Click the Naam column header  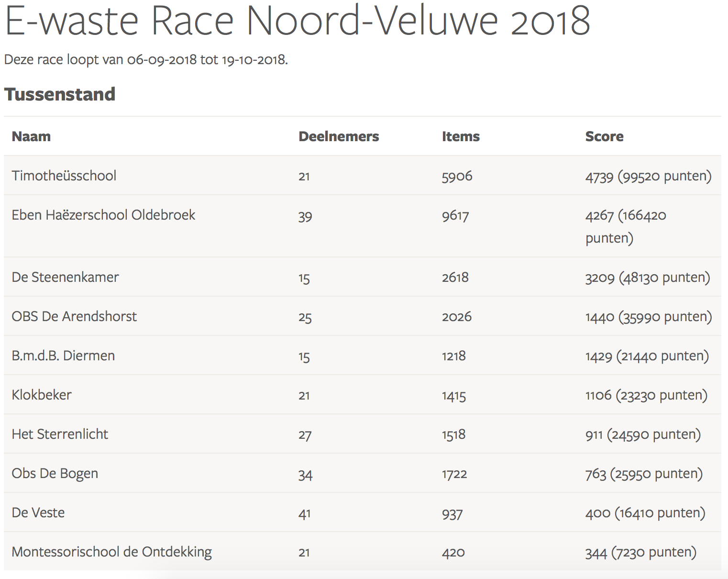click(31, 136)
